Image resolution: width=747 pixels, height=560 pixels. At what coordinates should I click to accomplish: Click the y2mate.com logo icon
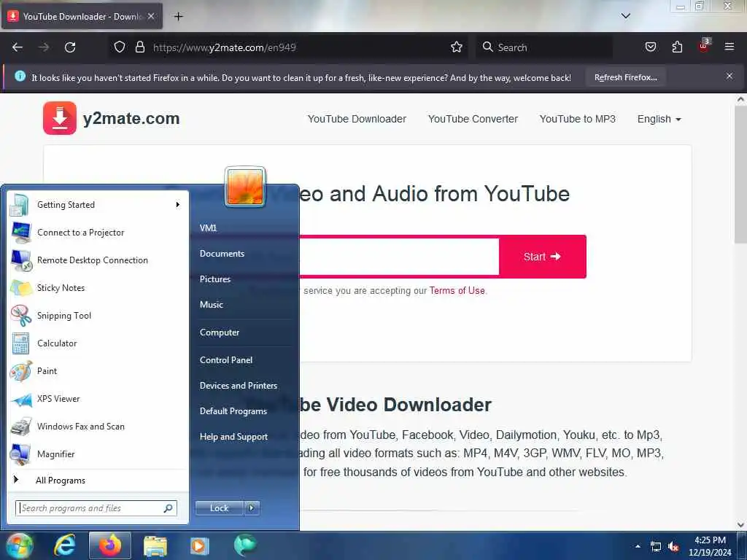point(60,118)
